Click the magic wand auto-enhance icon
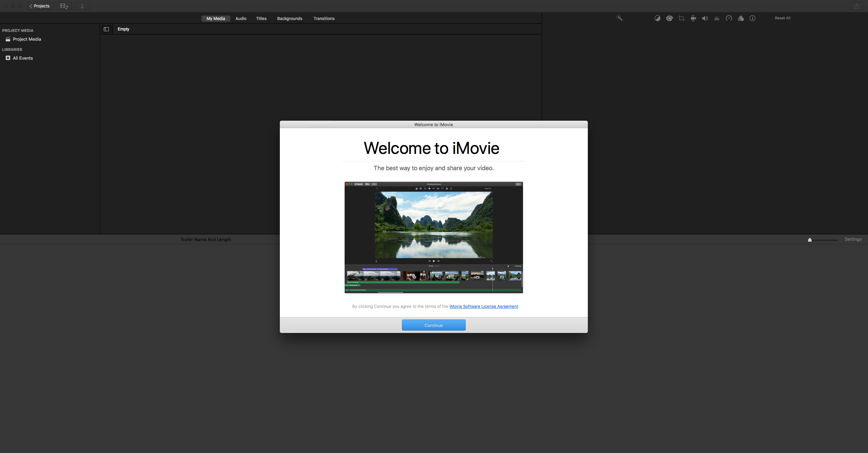The height and width of the screenshot is (453, 868). [619, 18]
